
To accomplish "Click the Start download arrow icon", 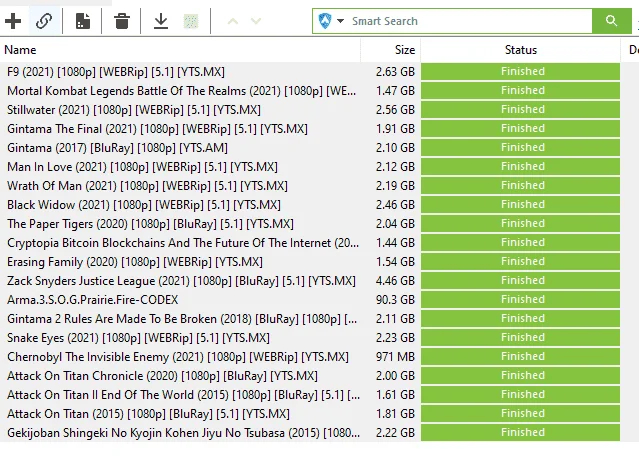I will (x=161, y=21).
